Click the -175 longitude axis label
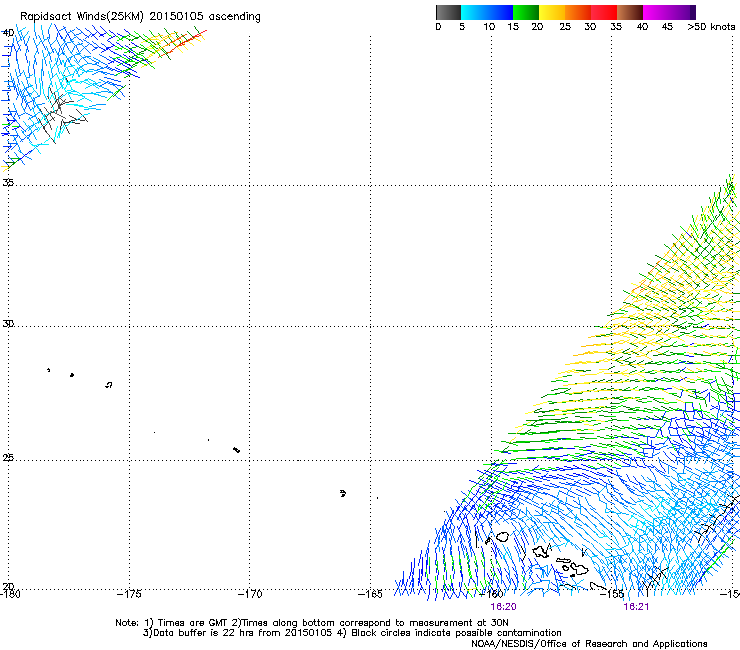The width and height of the screenshot is (740, 650). (x=127, y=594)
